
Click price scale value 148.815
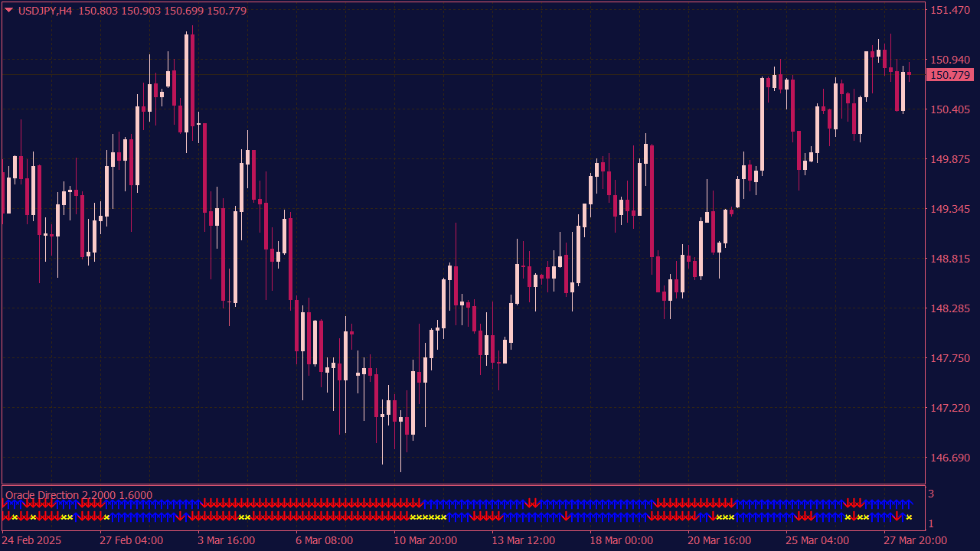949,259
